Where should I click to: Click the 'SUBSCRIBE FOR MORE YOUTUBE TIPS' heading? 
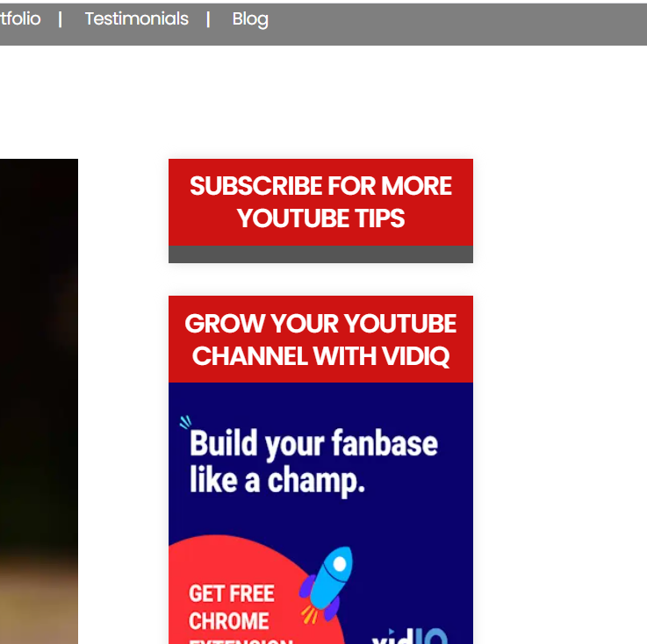point(320,202)
